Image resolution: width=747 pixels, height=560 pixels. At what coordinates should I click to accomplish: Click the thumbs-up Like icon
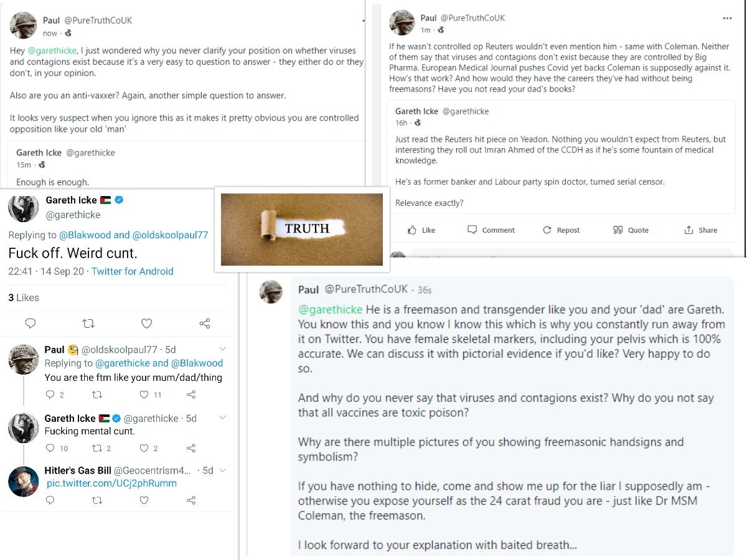412,230
